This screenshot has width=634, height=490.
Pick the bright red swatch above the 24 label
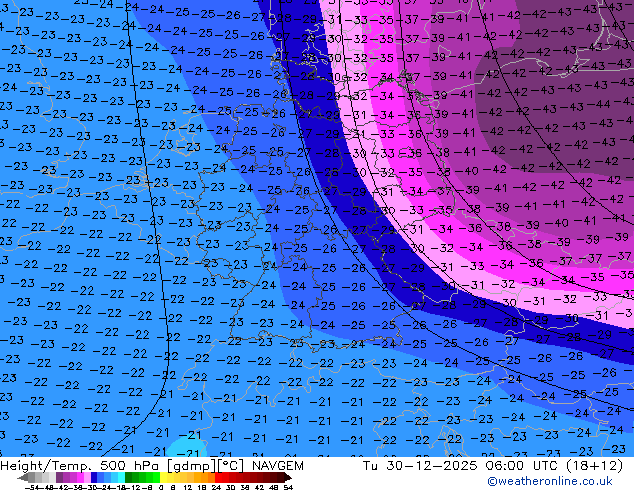coord(219,478)
